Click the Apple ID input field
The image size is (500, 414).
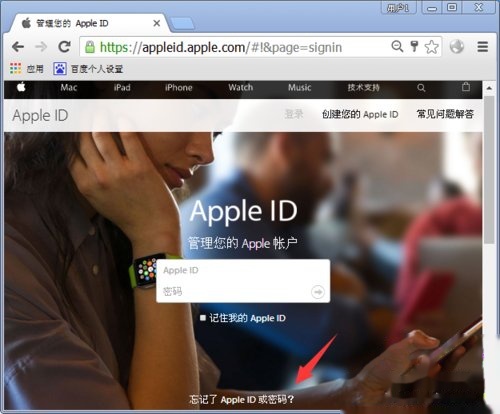coord(243,270)
